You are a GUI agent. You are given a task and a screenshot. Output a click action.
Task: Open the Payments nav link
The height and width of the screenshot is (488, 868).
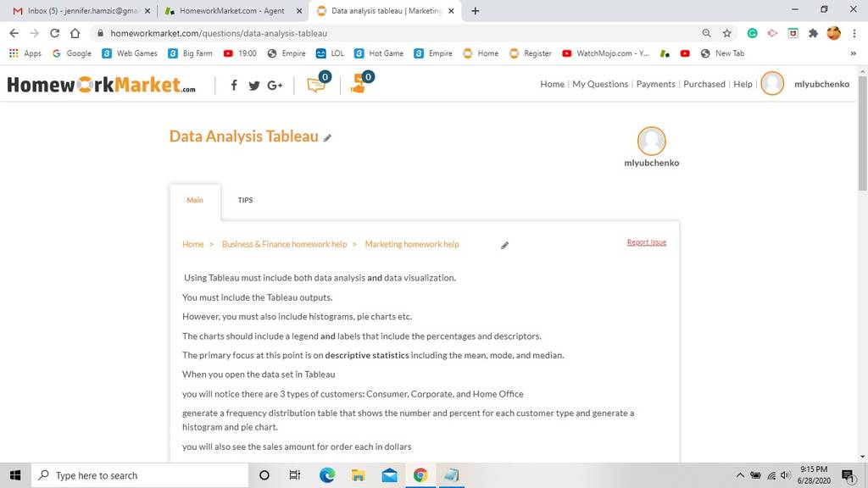click(655, 84)
